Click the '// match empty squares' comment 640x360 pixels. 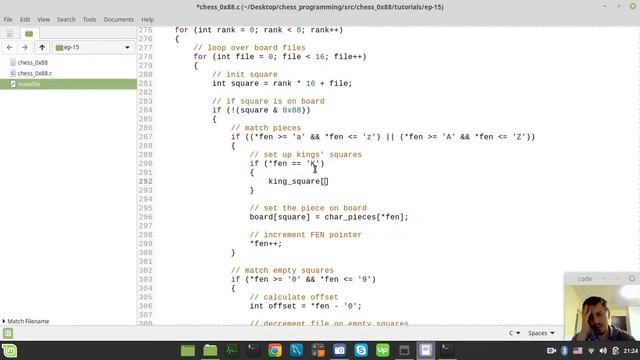click(282, 271)
